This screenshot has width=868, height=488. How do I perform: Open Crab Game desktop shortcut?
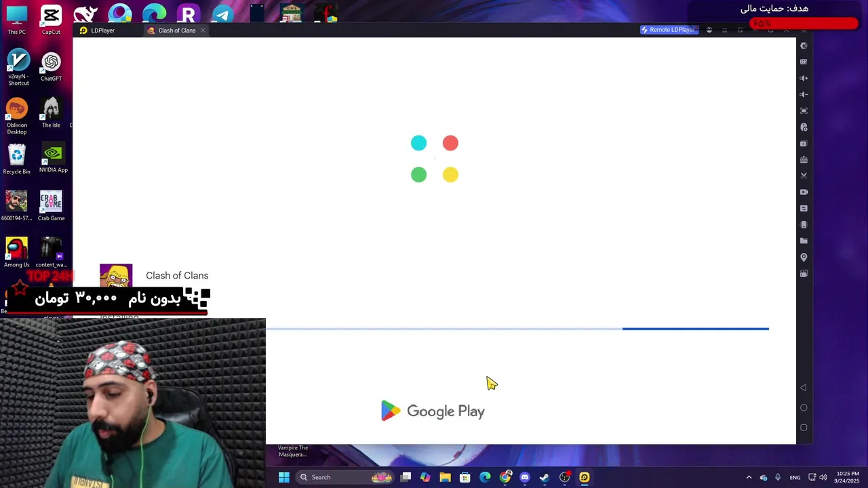coord(51,206)
